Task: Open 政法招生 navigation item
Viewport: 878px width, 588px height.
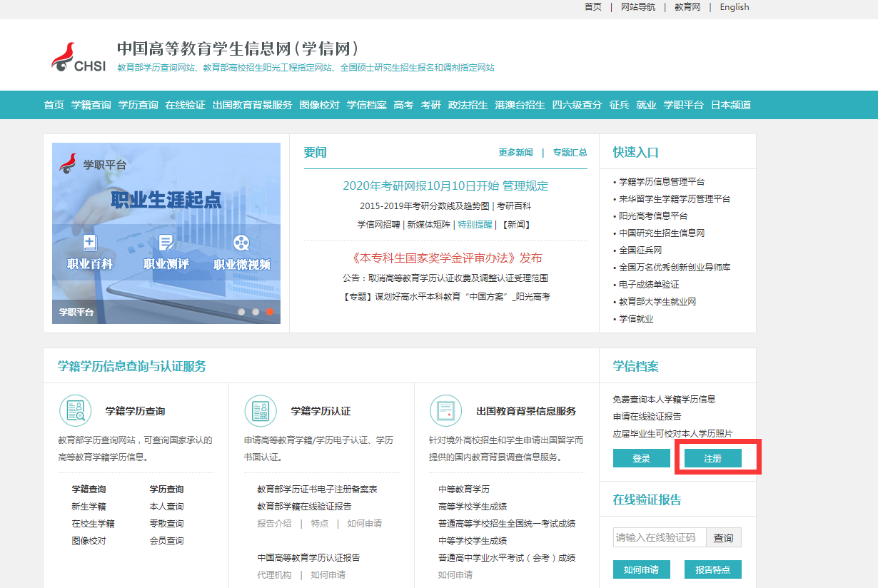Action: click(x=468, y=105)
